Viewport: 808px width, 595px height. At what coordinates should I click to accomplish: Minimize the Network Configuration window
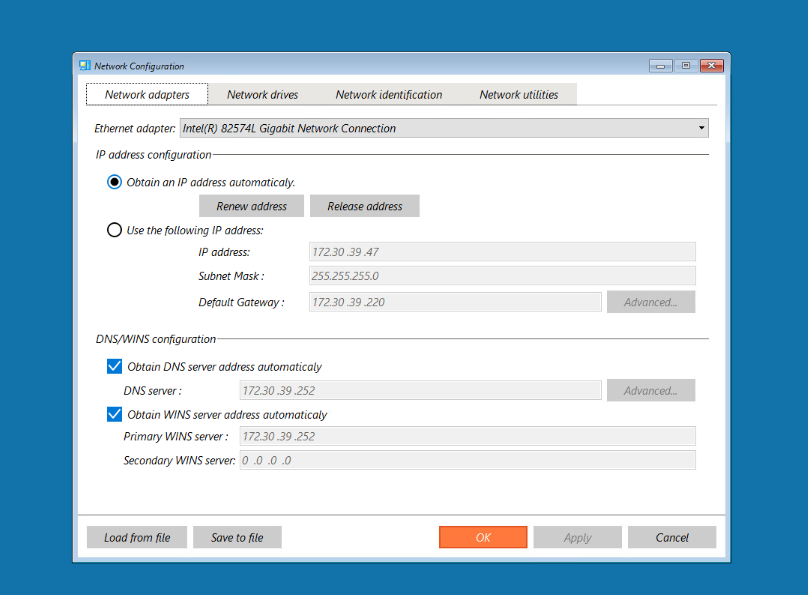(x=661, y=66)
